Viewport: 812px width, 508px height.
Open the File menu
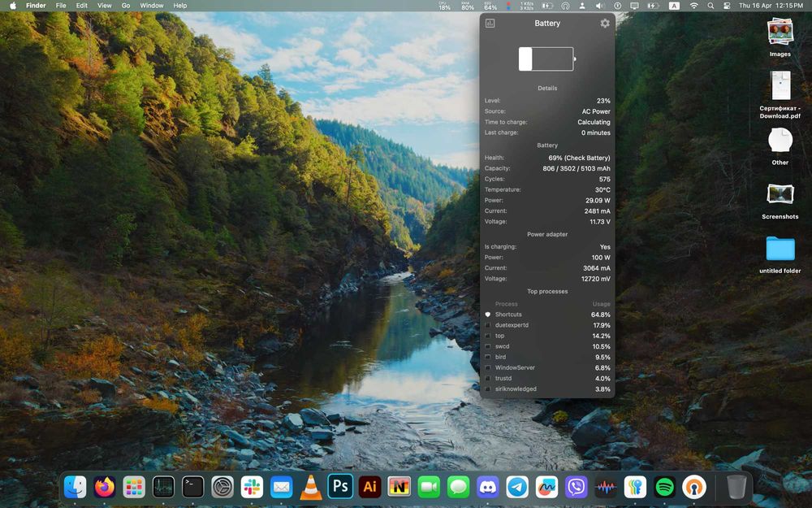coord(61,6)
